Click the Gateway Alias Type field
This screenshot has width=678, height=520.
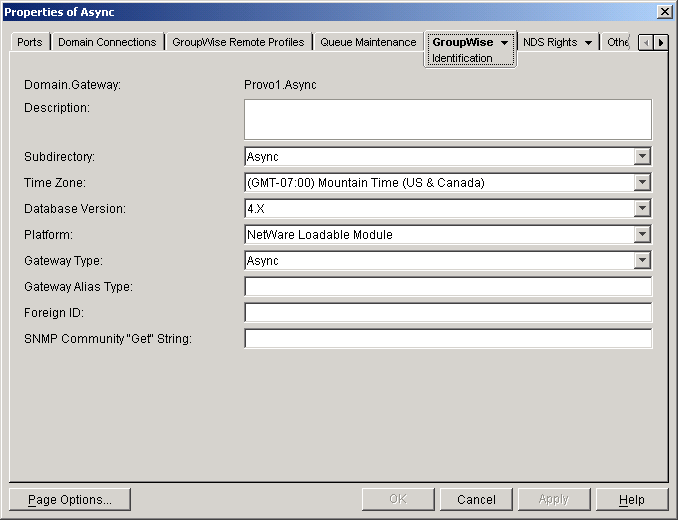(448, 287)
